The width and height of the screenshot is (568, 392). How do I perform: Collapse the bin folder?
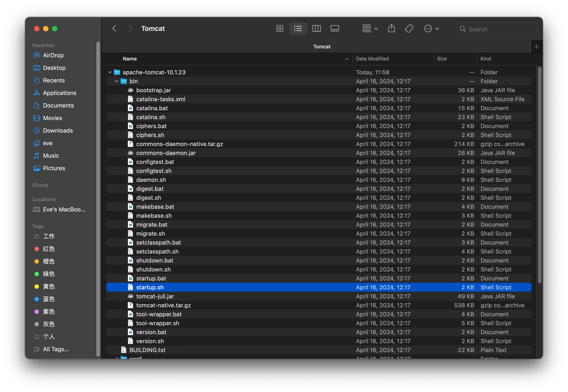point(117,81)
